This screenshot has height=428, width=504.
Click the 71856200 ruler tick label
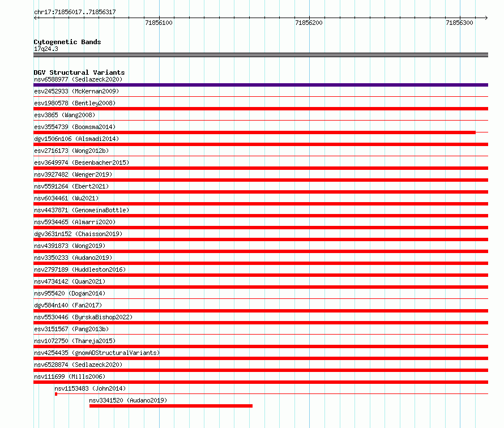coord(309,23)
